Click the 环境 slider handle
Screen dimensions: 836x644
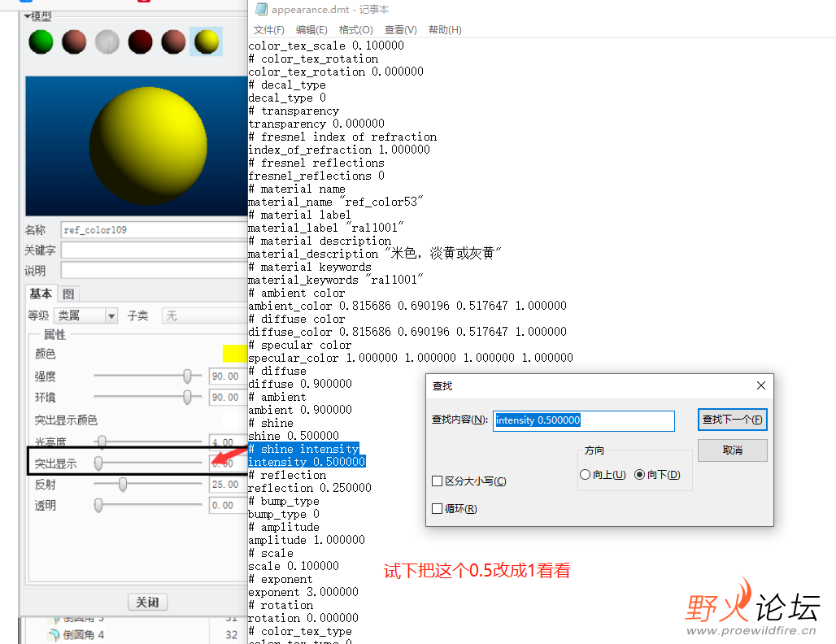click(187, 397)
